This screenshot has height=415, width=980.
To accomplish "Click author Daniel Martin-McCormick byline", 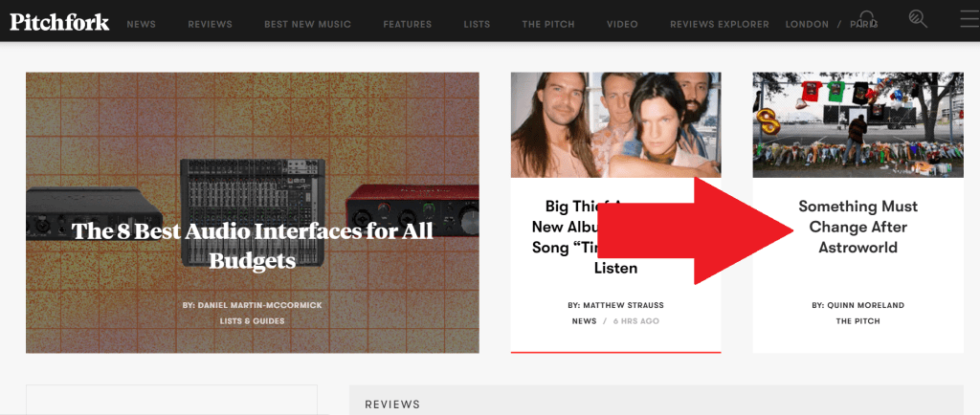I will [253, 306].
